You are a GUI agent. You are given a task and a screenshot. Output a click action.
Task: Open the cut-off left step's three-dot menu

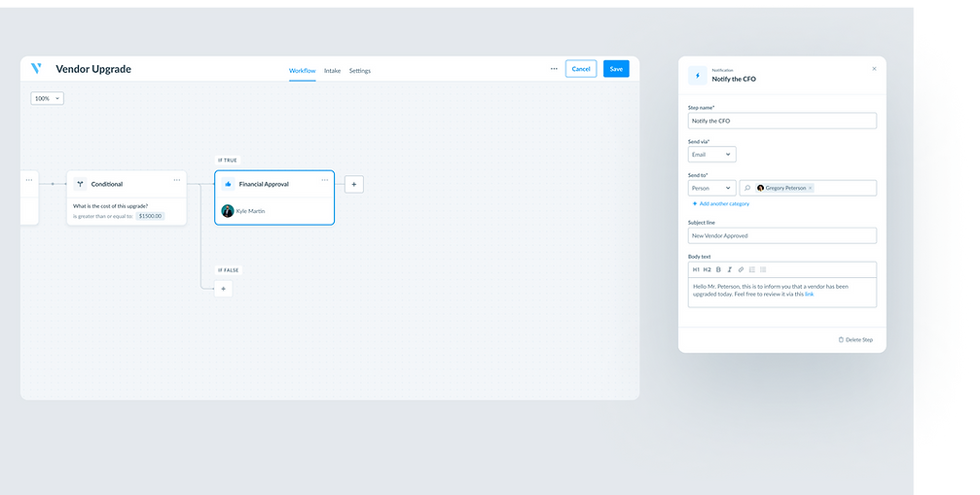[29, 180]
